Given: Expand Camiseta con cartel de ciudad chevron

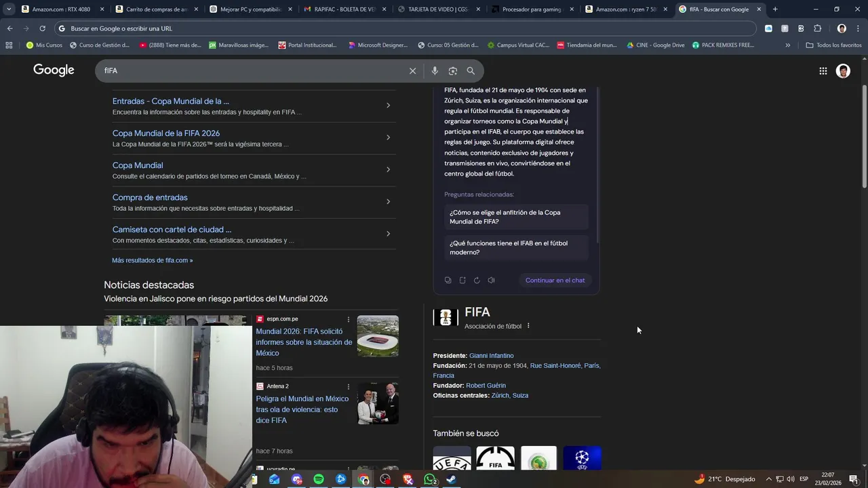Looking at the screenshot, I should click(388, 234).
